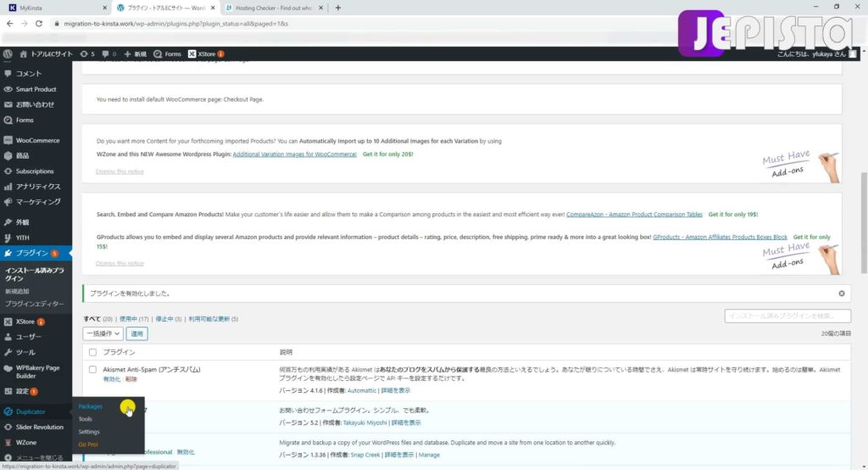Filter plugins by 使用中 (17)
The width and height of the screenshot is (868, 470).
point(134,319)
